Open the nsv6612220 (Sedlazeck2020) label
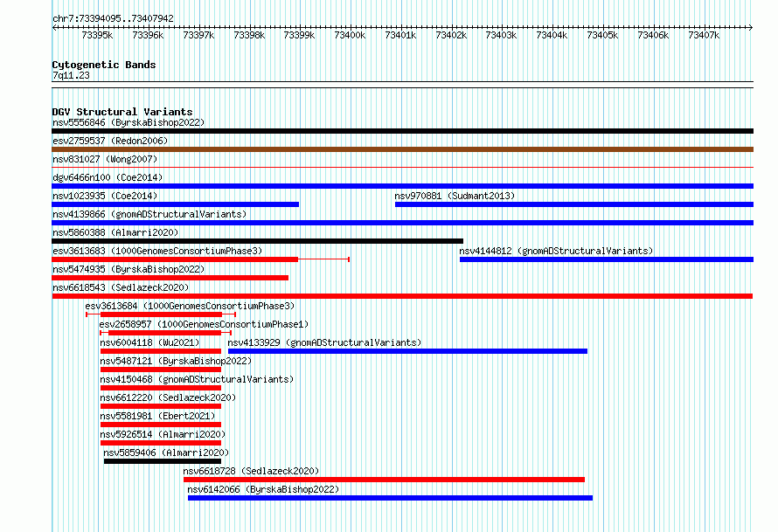The width and height of the screenshot is (778, 532). click(x=168, y=397)
